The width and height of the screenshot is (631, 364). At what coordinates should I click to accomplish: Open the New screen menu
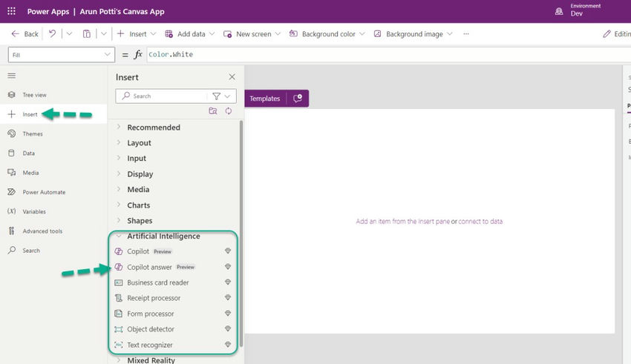pos(252,34)
